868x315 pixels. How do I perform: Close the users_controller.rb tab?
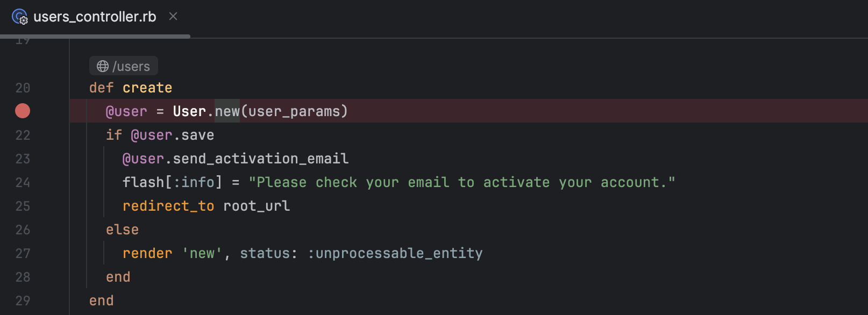click(173, 17)
